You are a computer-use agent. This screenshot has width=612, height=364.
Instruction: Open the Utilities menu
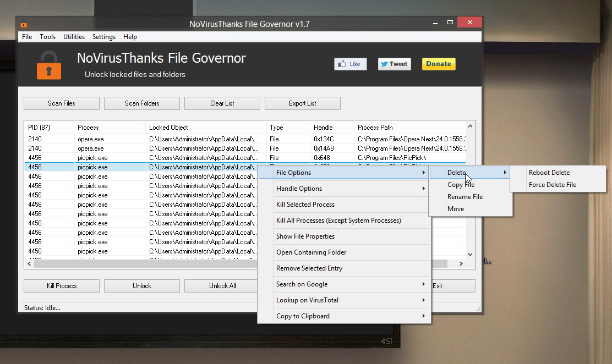coord(74,37)
